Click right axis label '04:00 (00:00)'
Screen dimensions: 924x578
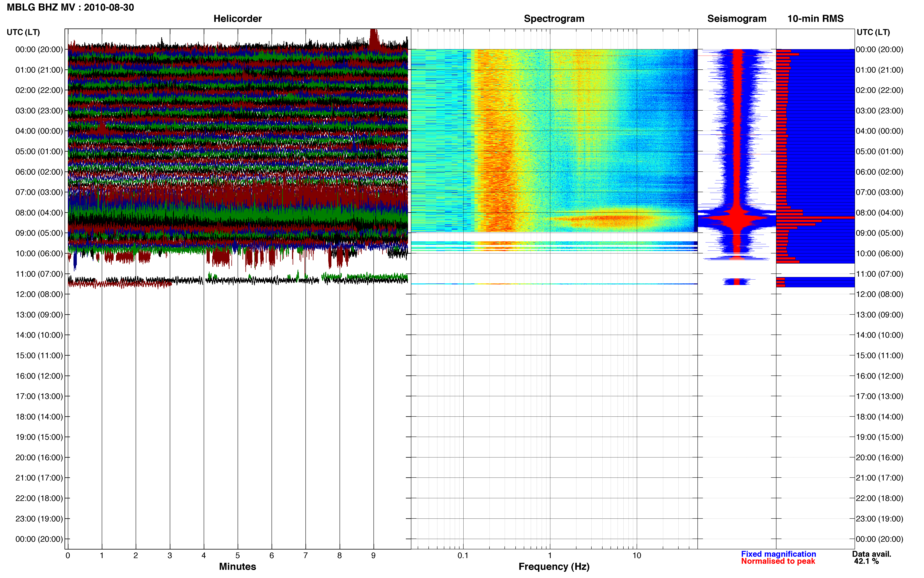pyautogui.click(x=879, y=131)
